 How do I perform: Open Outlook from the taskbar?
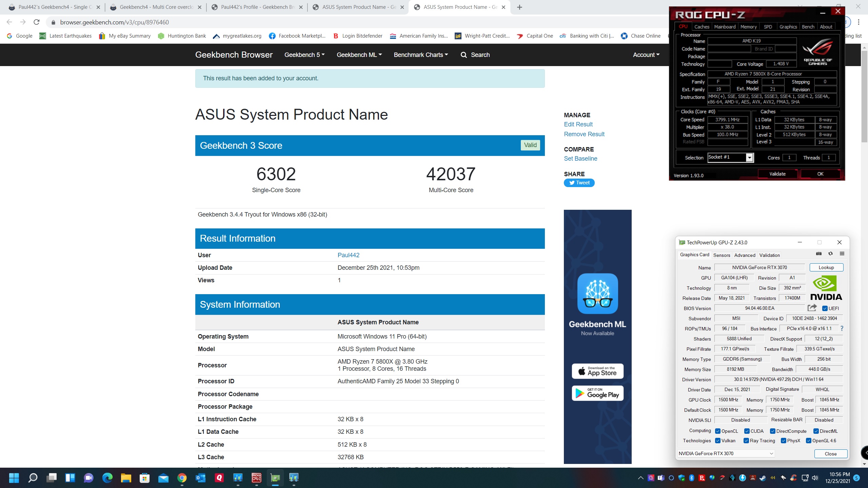[x=200, y=478]
